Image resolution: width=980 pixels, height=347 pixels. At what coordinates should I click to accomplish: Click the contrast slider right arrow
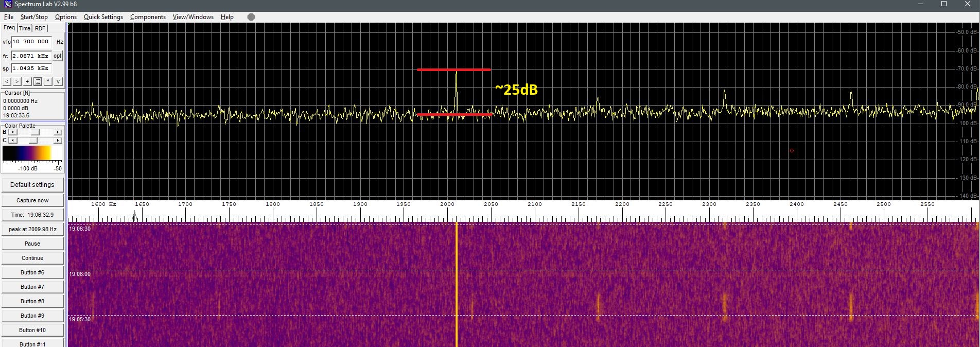(x=58, y=141)
